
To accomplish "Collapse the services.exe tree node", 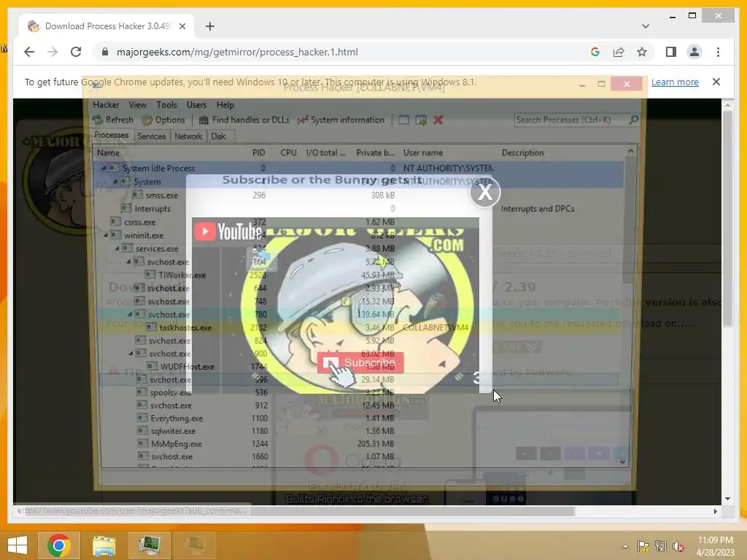I will pos(117,249).
